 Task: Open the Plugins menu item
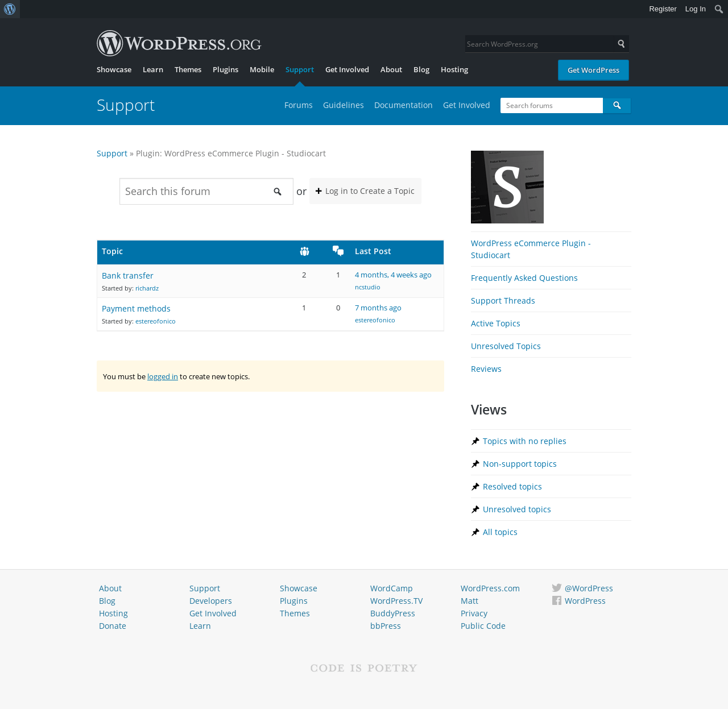[x=225, y=70]
